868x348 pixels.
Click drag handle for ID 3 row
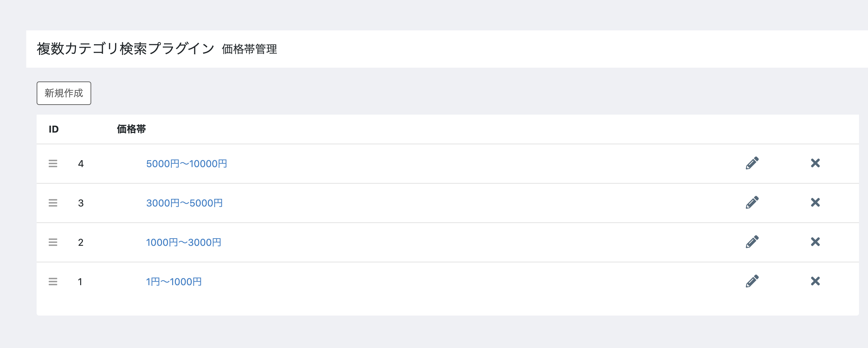point(53,203)
